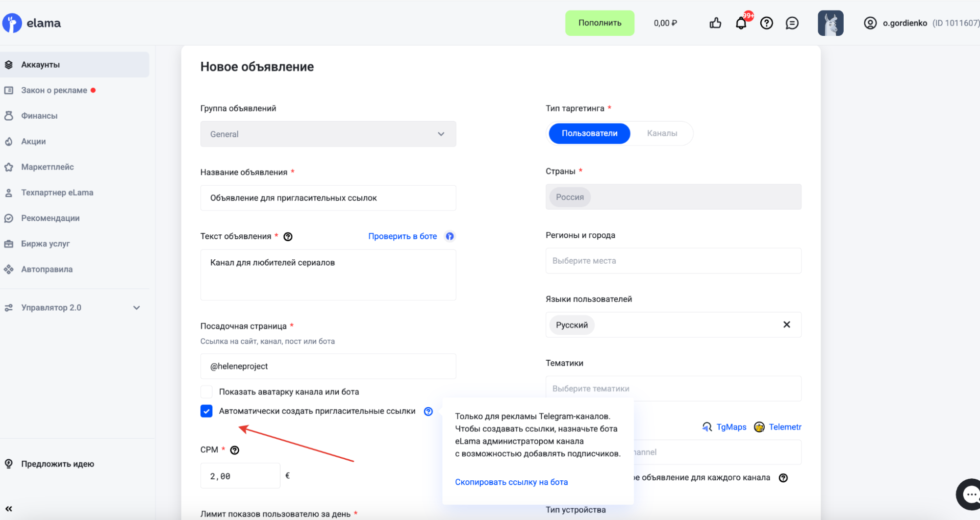Click the notifications bell icon
The width and height of the screenshot is (980, 520).
click(741, 23)
